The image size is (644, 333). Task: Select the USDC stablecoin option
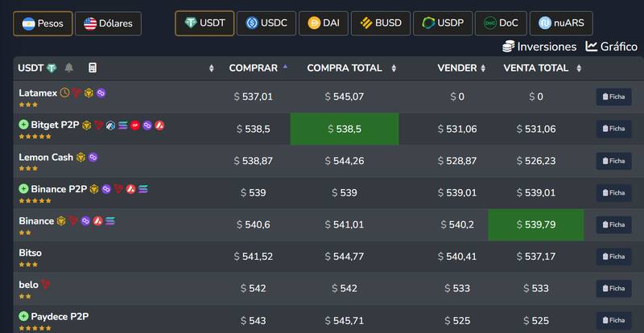point(266,23)
